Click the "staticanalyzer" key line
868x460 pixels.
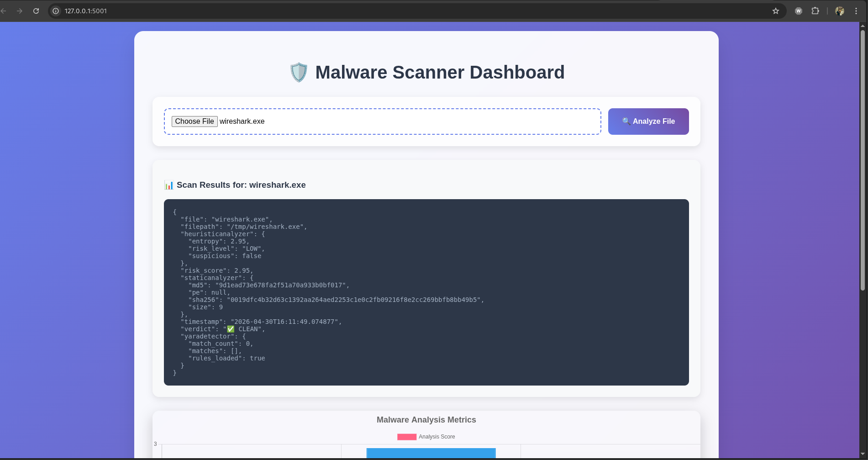[217, 278]
